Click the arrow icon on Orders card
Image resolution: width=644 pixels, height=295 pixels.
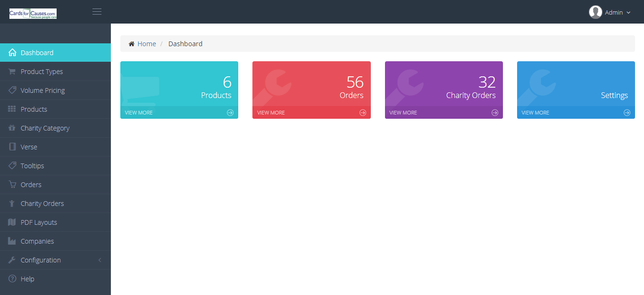363,113
